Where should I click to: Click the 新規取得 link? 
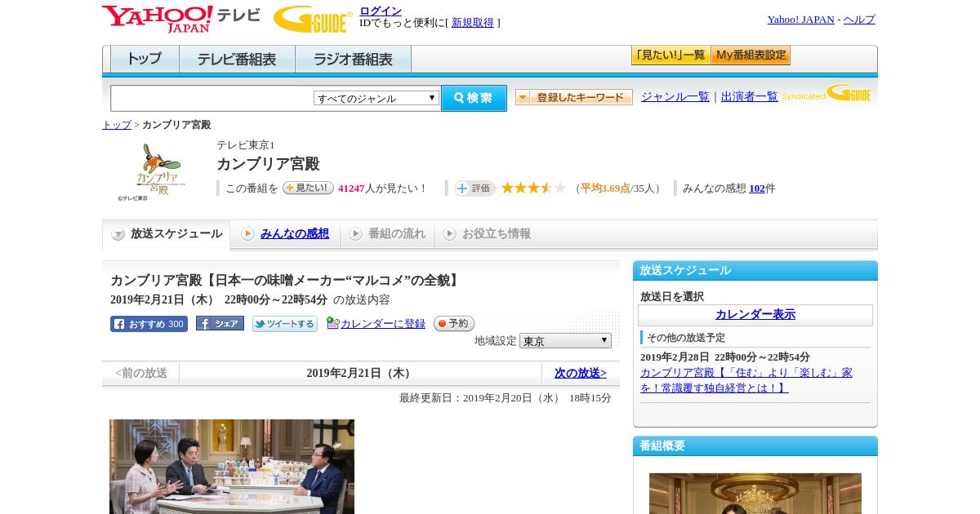pos(473,23)
